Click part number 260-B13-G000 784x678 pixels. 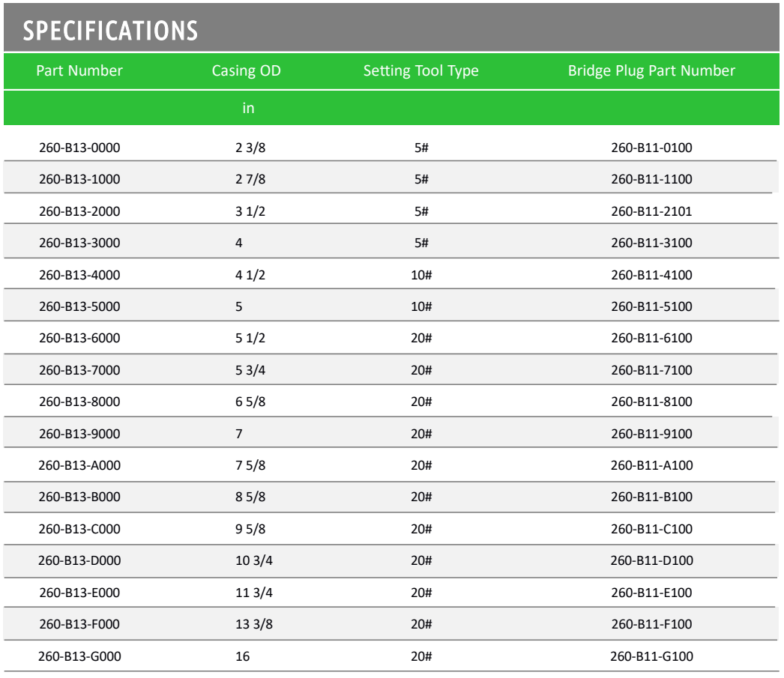pos(79,656)
